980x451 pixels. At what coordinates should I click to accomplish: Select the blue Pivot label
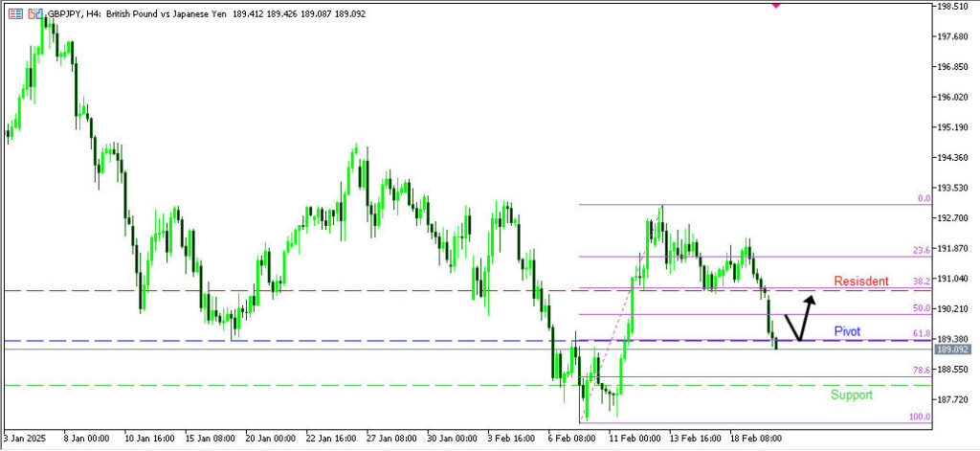point(847,331)
